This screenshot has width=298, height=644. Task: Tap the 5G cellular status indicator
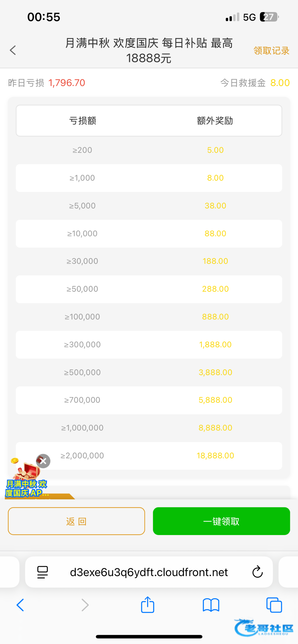249,17
